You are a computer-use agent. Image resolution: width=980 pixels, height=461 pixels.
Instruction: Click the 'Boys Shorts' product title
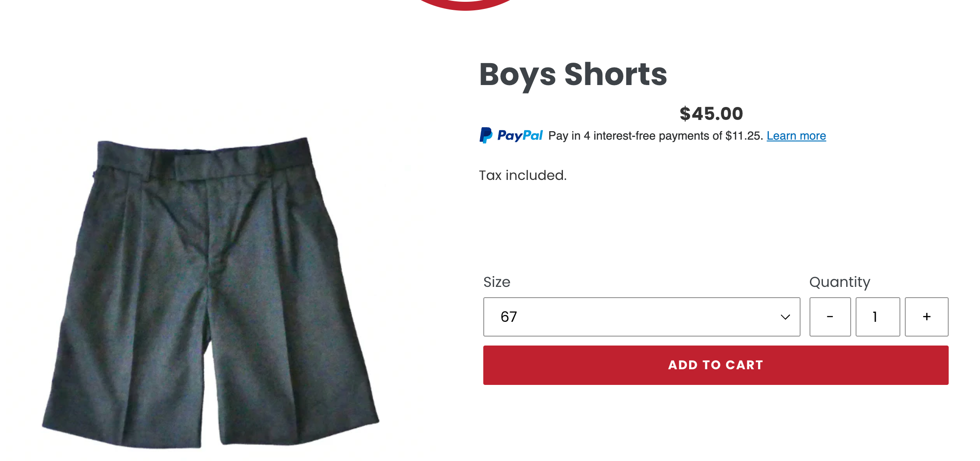[573, 75]
